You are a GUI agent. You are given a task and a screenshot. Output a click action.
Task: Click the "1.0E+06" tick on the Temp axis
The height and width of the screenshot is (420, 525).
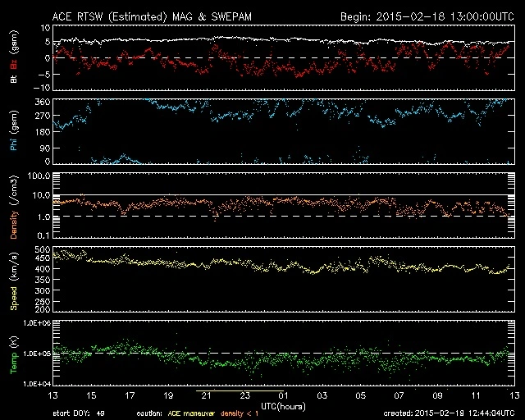(x=32, y=323)
